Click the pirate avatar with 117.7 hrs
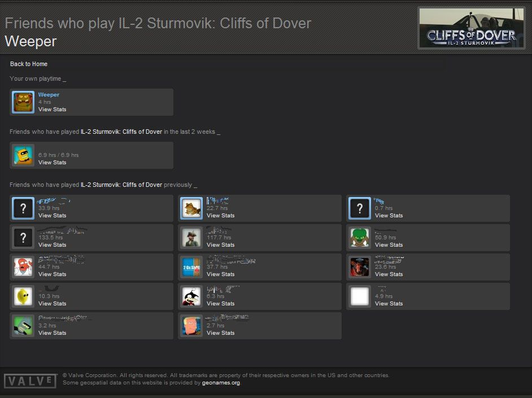This screenshot has height=398, width=532. pyautogui.click(x=191, y=238)
